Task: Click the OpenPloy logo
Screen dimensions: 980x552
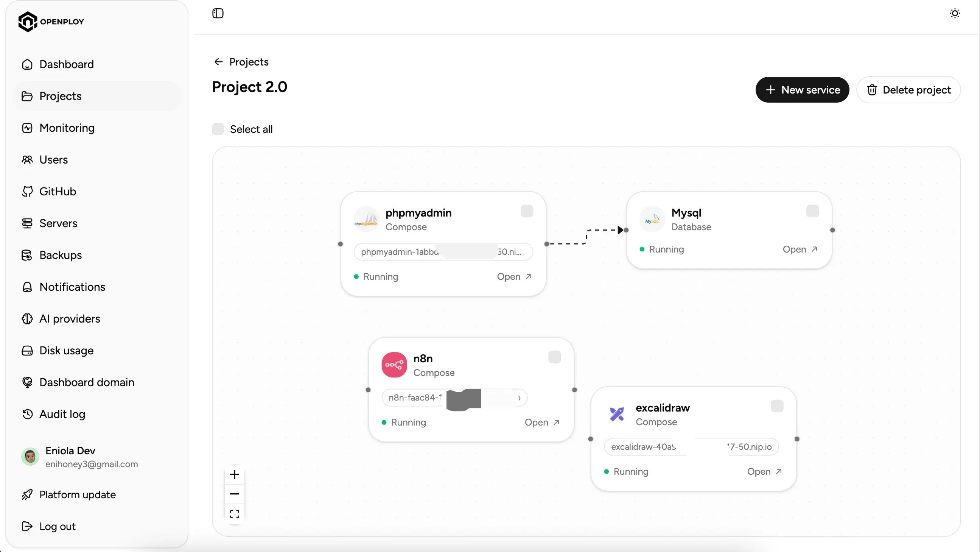Action: point(51,21)
